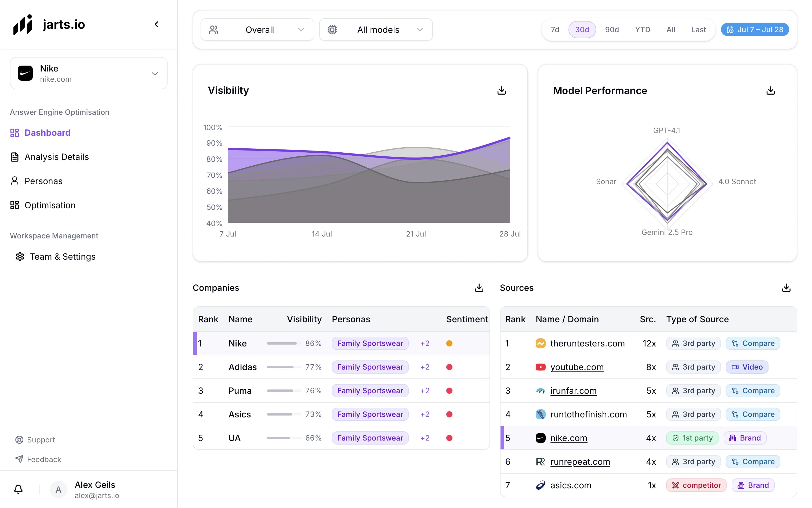812x508 pixels.
Task: Select the 90d time range
Action: tap(612, 30)
